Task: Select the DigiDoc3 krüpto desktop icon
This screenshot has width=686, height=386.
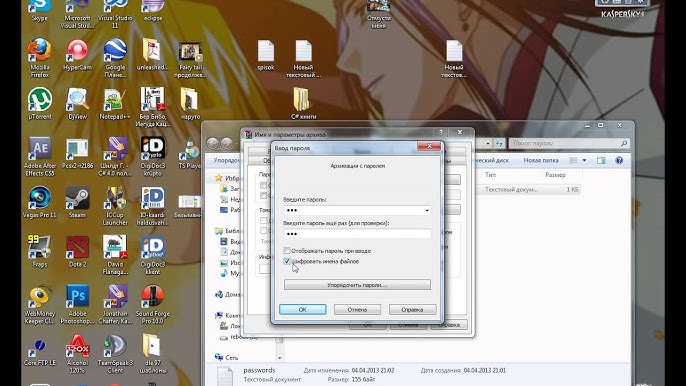Action: (153, 157)
